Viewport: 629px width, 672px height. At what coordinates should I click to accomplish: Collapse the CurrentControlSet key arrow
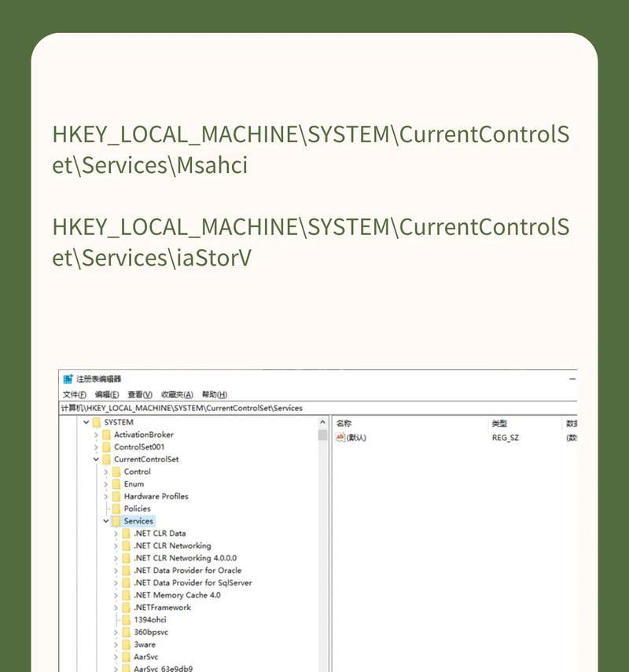tap(96, 460)
